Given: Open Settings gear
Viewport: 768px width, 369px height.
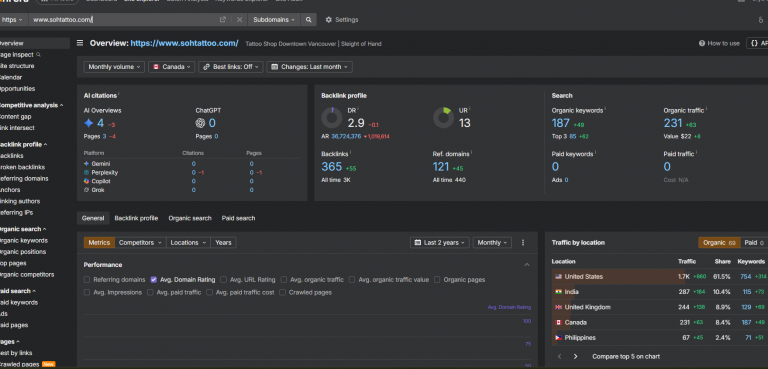Looking at the screenshot, I should coord(329,20).
